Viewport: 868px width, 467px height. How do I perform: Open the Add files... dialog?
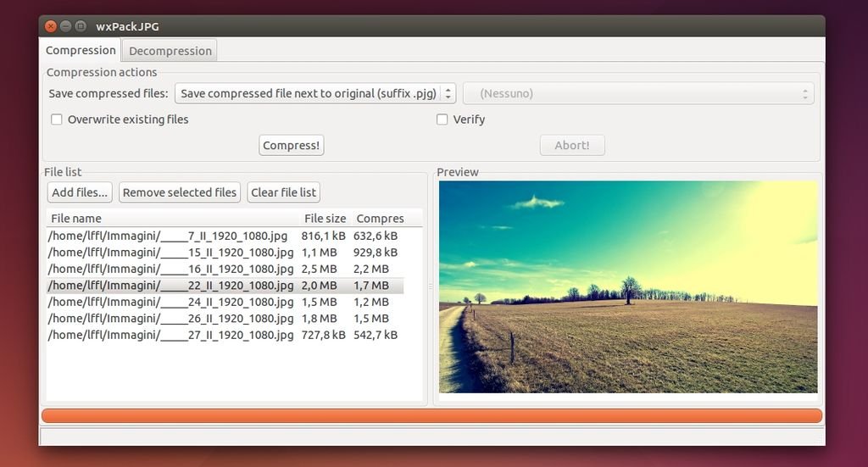[80, 192]
